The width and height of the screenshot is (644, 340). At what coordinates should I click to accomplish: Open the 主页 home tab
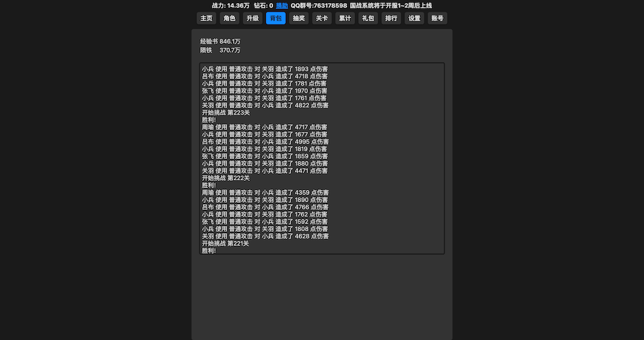click(206, 18)
